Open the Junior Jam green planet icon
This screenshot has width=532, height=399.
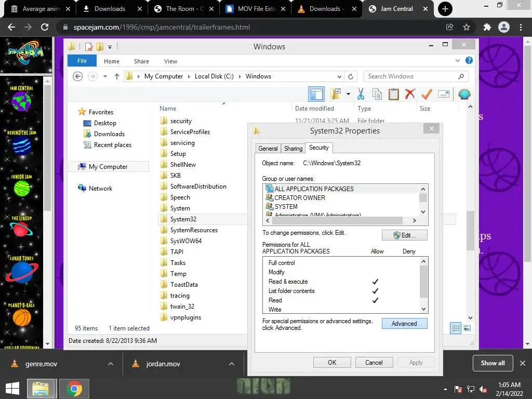point(22,189)
